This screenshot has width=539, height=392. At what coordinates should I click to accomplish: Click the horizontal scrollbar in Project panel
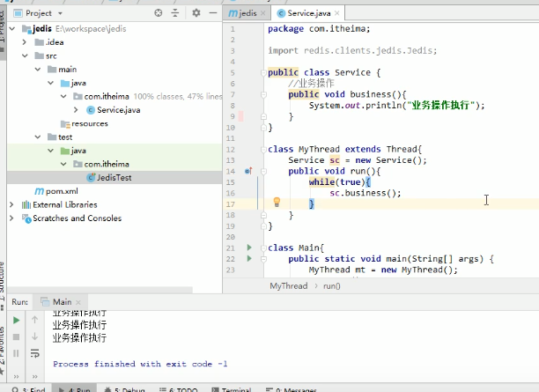tap(100, 290)
